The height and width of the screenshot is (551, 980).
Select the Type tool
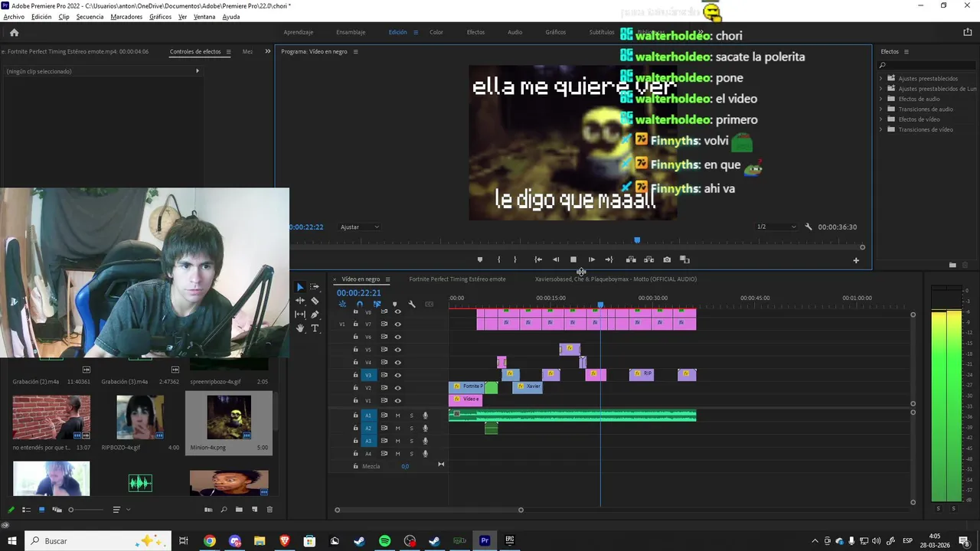point(315,328)
